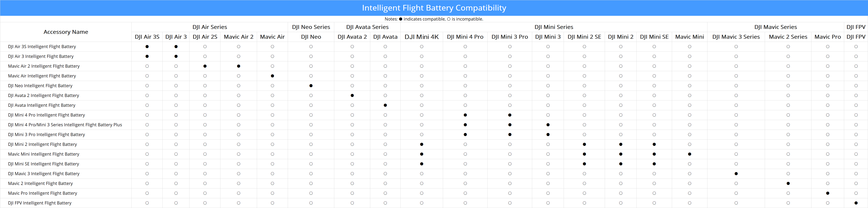Image resolution: width=868 pixels, height=208 pixels.
Task: Select the DJI Neo Intelligent Flight Battery row label
Action: point(40,86)
